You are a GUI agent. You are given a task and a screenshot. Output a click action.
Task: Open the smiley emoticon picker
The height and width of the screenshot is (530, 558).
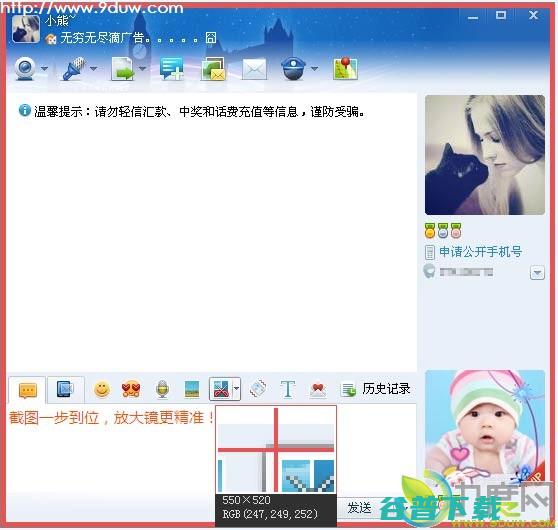tap(102, 389)
